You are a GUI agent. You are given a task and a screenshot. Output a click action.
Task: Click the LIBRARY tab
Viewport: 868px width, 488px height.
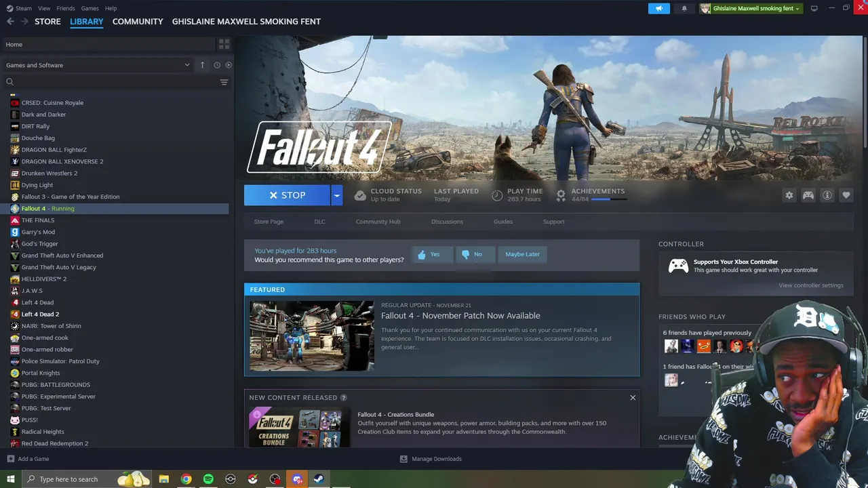[87, 22]
